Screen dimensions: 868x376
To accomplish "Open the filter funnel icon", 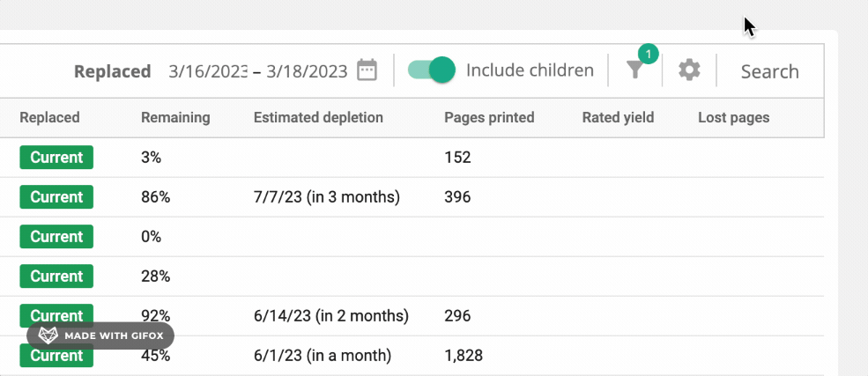I will [635, 70].
